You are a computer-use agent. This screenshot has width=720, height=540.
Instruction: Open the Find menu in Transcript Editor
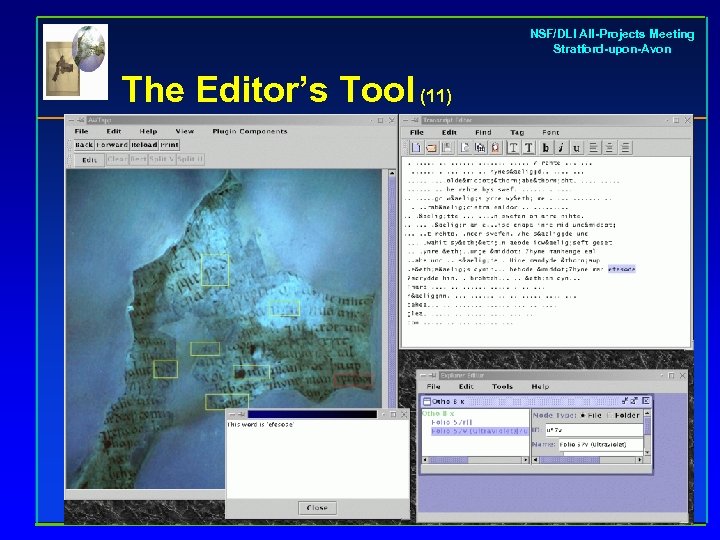483,132
